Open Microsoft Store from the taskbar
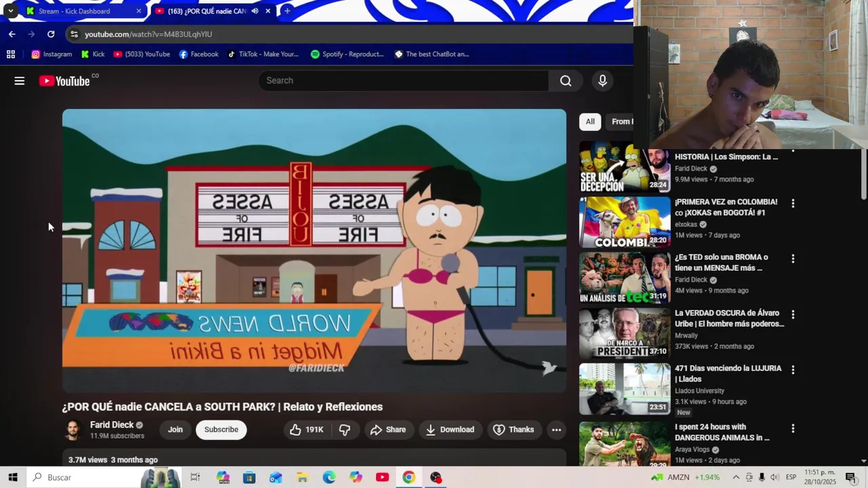868x488 pixels. tap(249, 477)
